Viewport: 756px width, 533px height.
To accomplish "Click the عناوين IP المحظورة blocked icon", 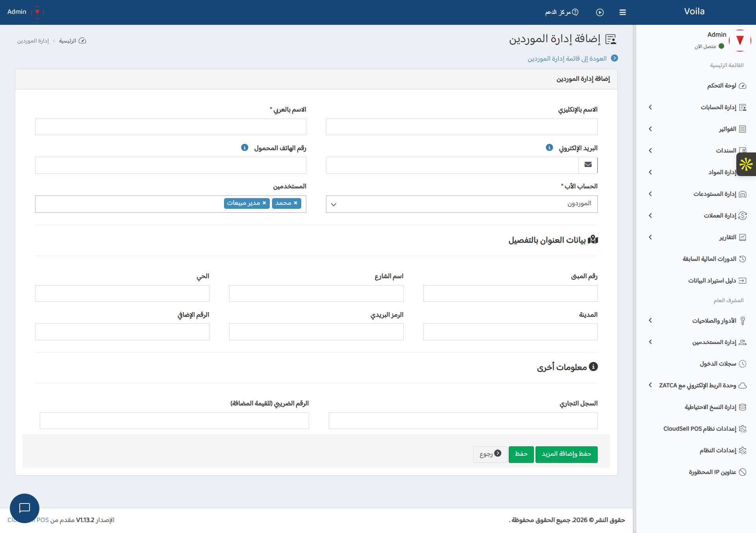I will (743, 472).
